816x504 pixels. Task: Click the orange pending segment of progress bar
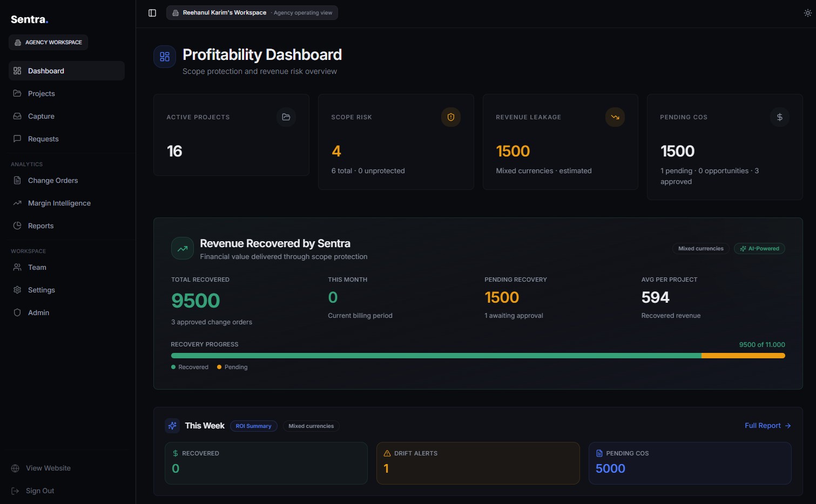point(743,356)
